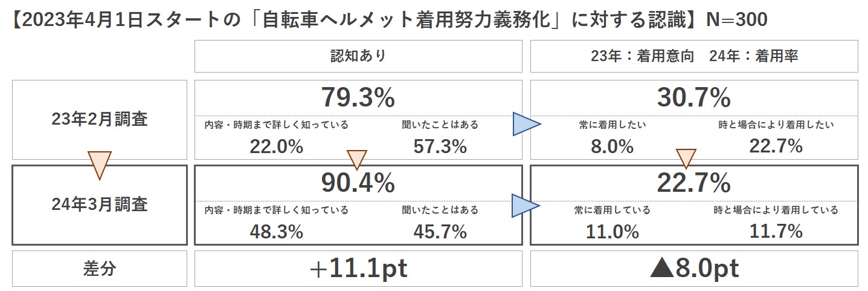Click the +11.1pt difference cell
Image resolution: width=868 pixels, height=291 pixels.
358,269
